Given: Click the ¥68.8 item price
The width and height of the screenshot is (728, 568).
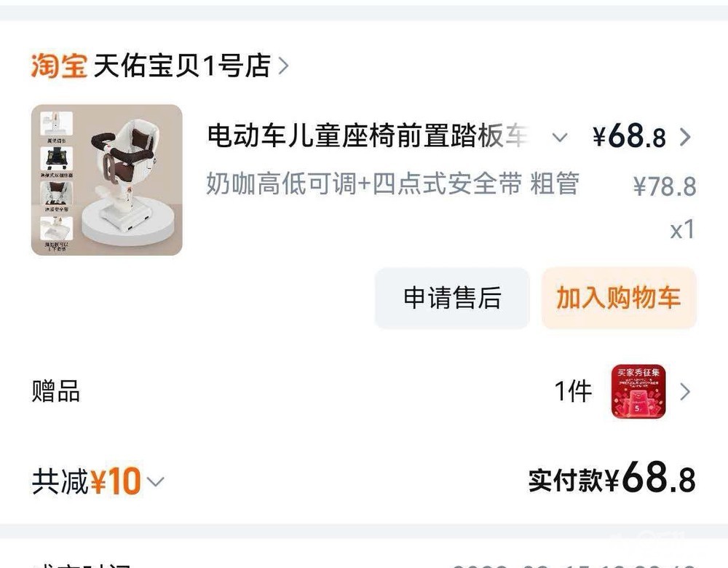Looking at the screenshot, I should pyautogui.click(x=629, y=136).
